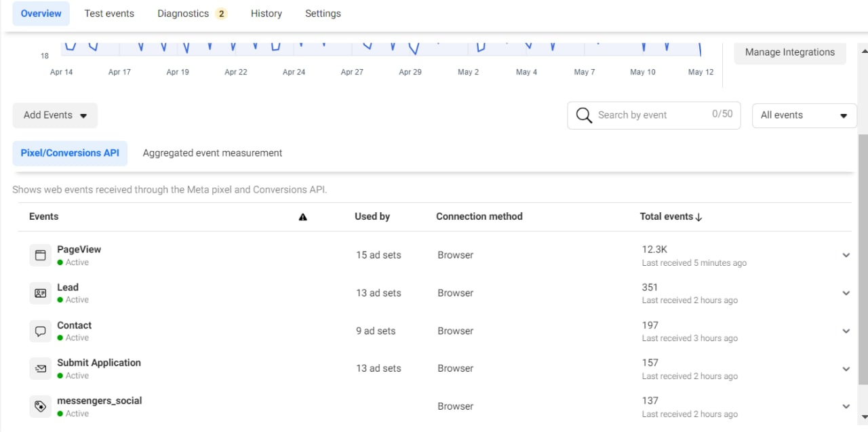Click the Diagnostics badge showing 2
This screenshot has width=868, height=432.
pos(221,14)
